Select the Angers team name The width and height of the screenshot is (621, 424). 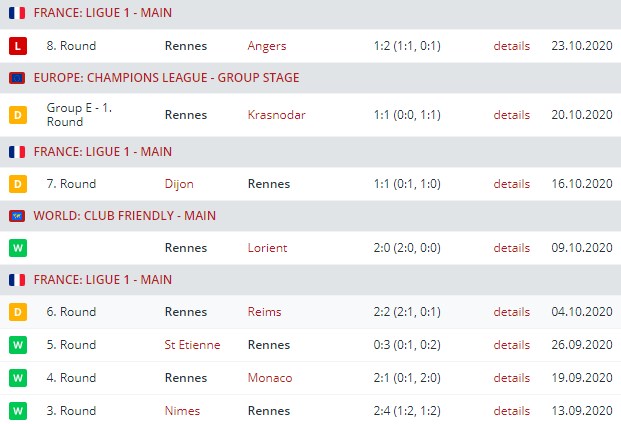[267, 46]
